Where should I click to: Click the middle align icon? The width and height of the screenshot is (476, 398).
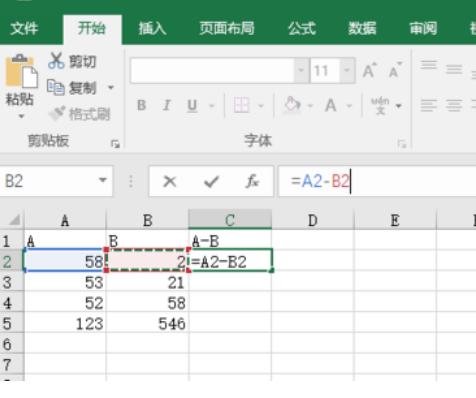(454, 69)
